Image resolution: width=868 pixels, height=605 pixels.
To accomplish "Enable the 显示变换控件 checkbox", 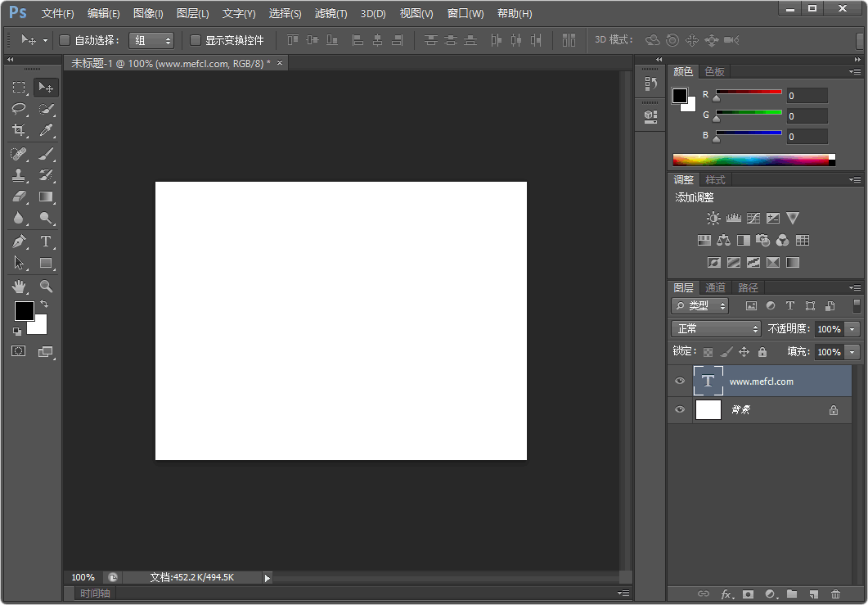I will (x=195, y=39).
